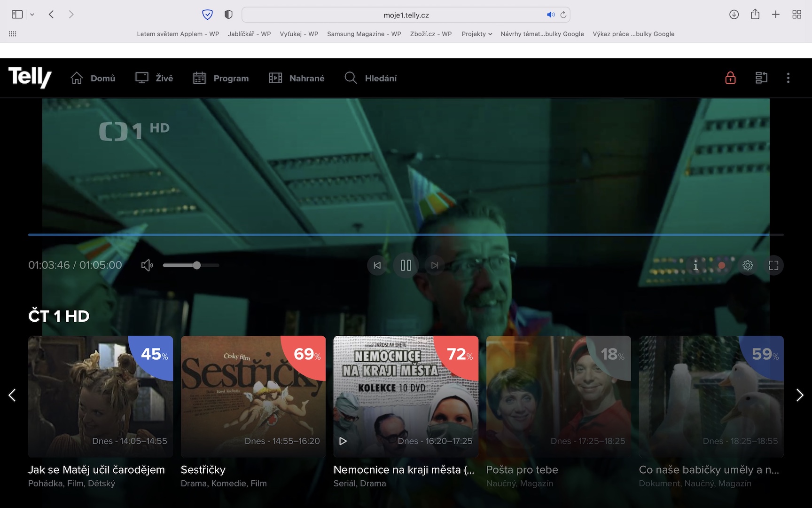Click the blue shield extension icon

(207, 15)
